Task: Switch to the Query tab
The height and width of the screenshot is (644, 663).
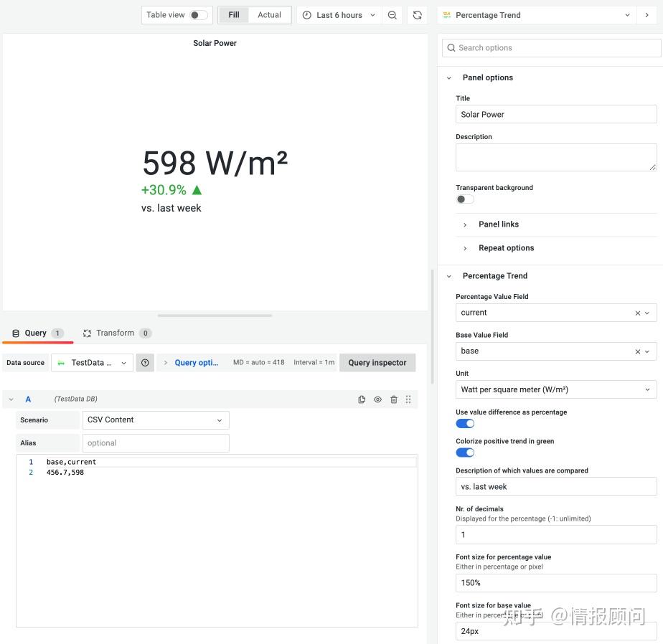Action: 37,333
